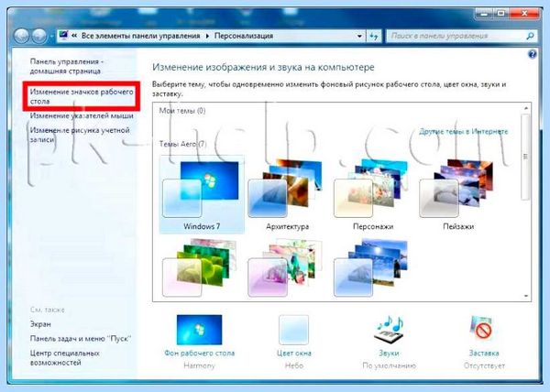Screen dimensions: 550x392
Task: Click the magnifier search icon
Action: [x=531, y=36]
